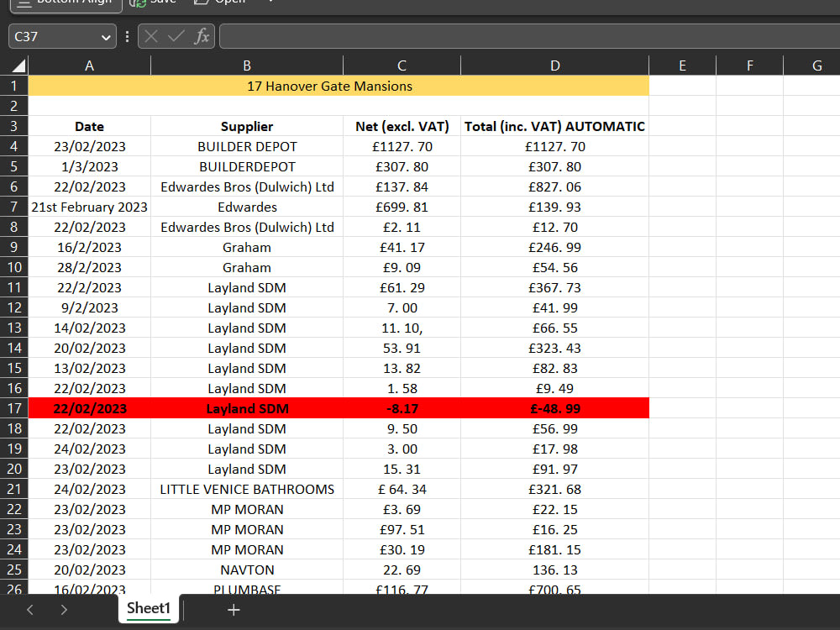Image resolution: width=840 pixels, height=630 pixels.
Task: Click the formula bar options dots
Action: pyautogui.click(x=127, y=36)
